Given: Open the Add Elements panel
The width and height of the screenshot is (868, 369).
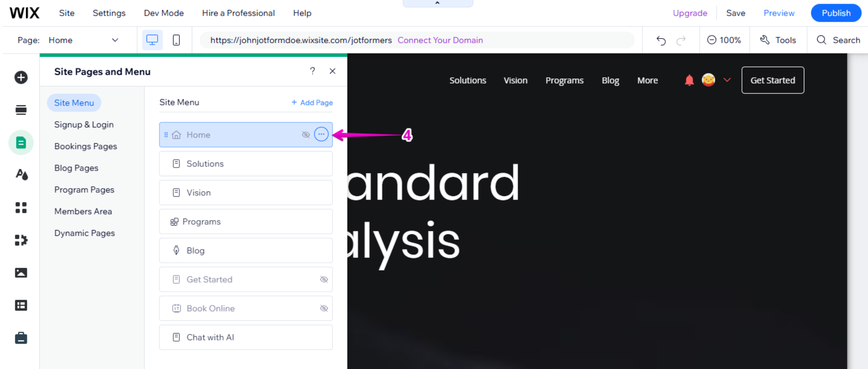Looking at the screenshot, I should coord(21,77).
